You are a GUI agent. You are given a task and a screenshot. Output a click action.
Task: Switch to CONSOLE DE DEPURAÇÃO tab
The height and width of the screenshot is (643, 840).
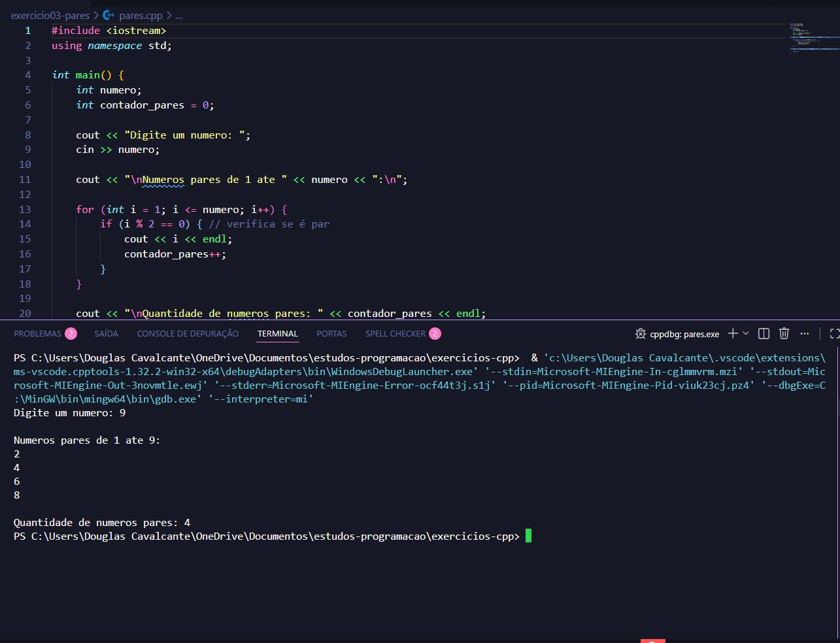point(188,334)
